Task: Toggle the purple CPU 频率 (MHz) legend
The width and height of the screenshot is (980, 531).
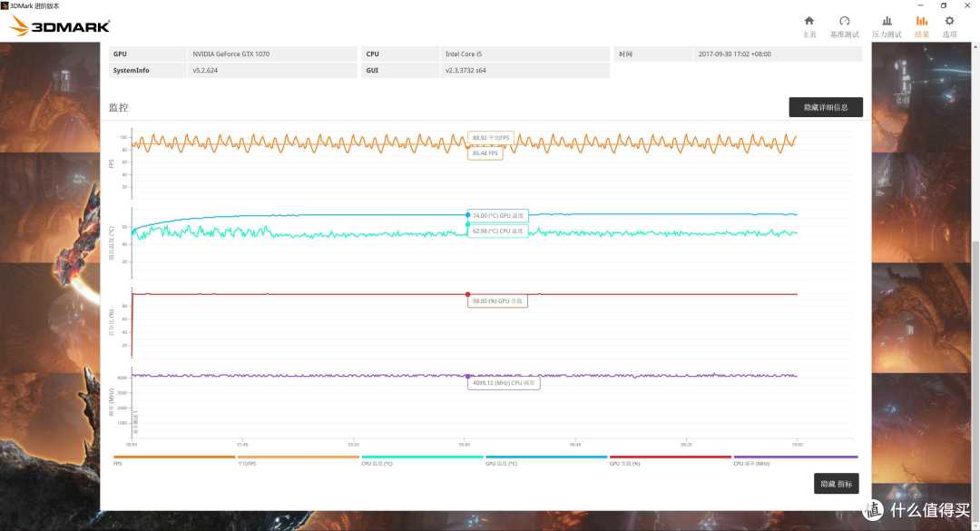Action: pyautogui.click(x=795, y=459)
